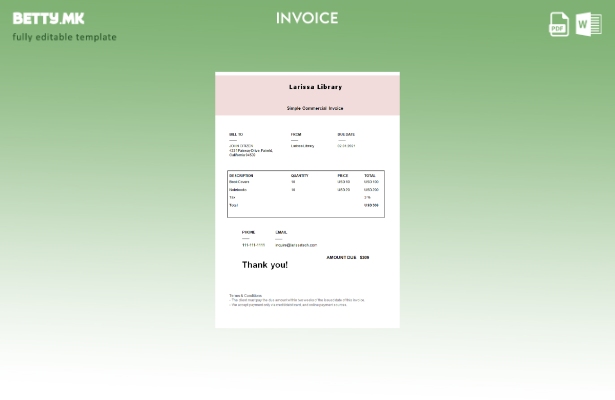The height and width of the screenshot is (400, 615).
Task: Select the FROM label
Action: [x=296, y=134]
